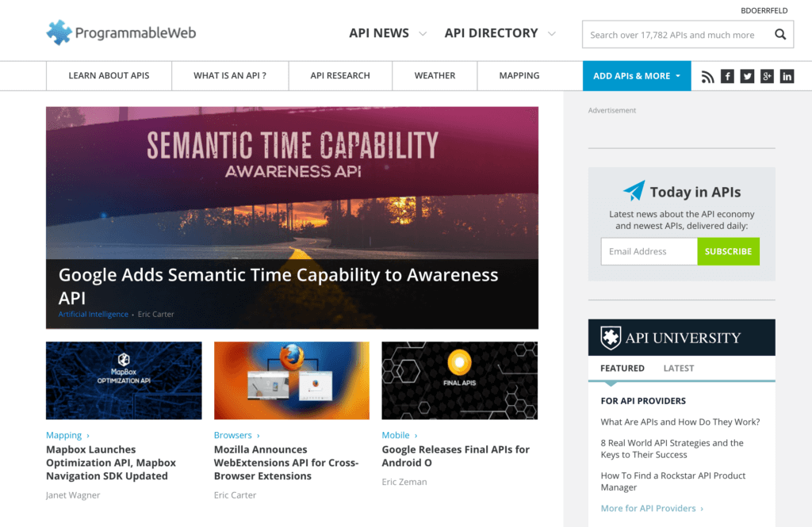Click the Mapbox Optimization API article thumbnail
The width and height of the screenshot is (812, 527).
click(x=124, y=380)
